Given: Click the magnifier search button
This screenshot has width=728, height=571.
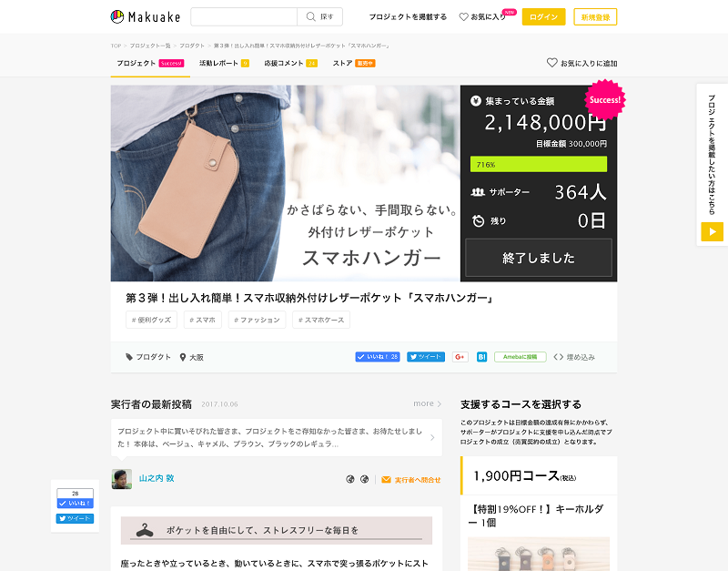Looking at the screenshot, I should click(x=320, y=16).
